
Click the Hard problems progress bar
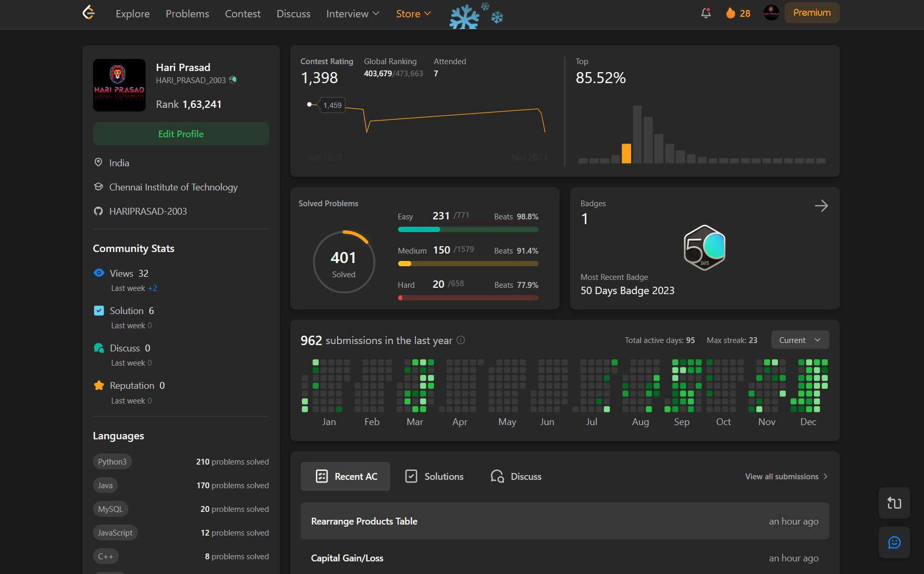click(x=468, y=298)
